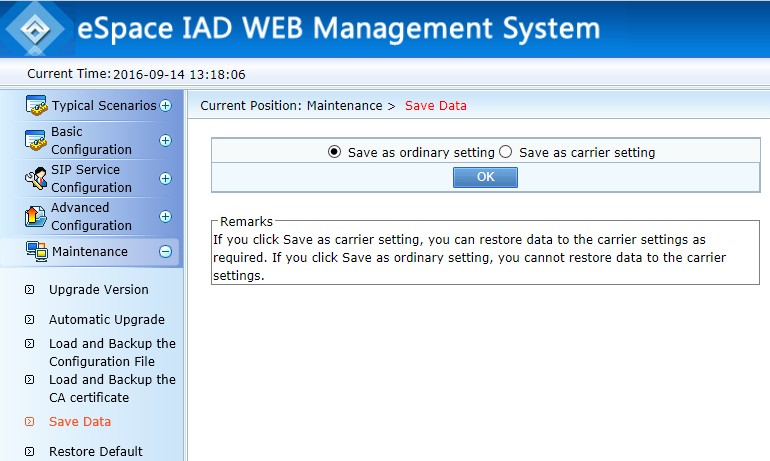
Task: Select Save as carrier setting option
Action: [505, 153]
